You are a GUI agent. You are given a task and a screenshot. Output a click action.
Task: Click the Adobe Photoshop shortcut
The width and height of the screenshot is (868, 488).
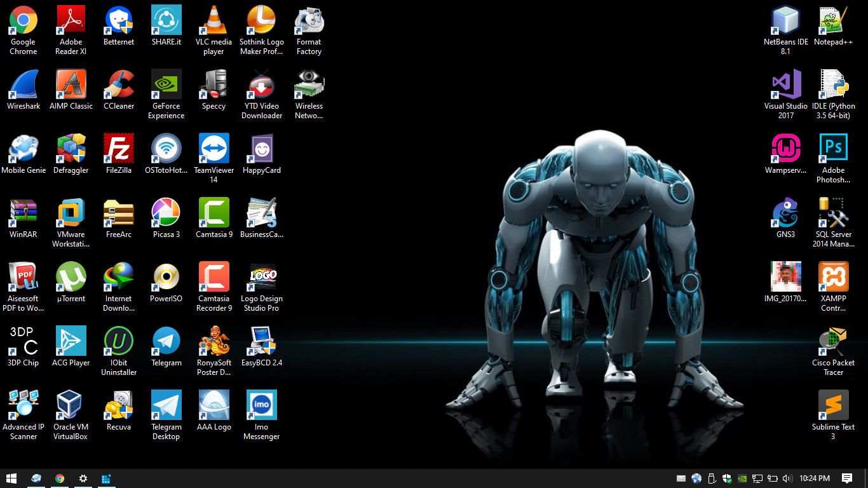click(x=834, y=149)
